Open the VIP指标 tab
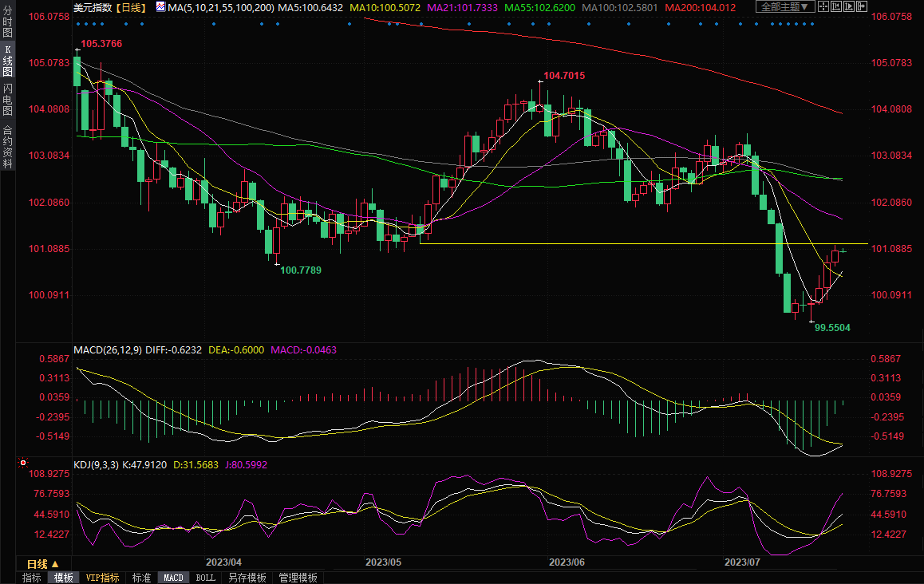924x584 pixels. pyautogui.click(x=102, y=578)
